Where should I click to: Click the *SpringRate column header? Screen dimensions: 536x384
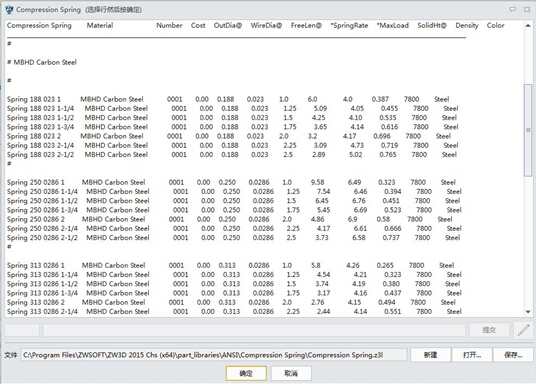(349, 25)
